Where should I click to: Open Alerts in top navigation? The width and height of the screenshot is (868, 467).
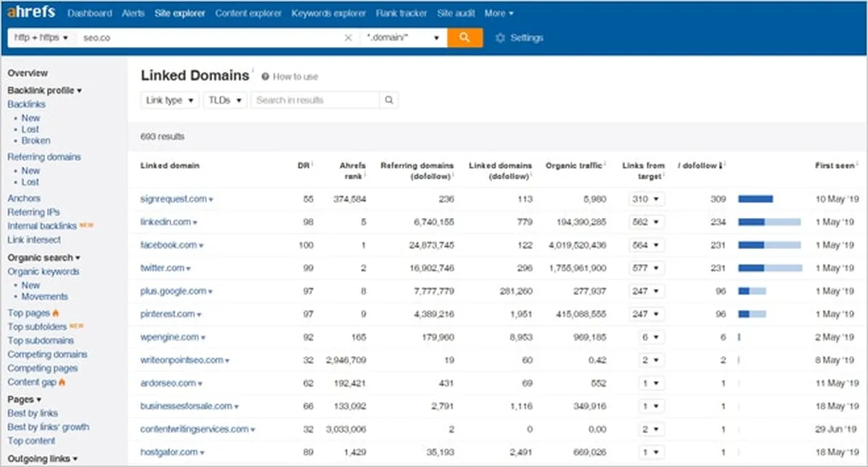click(134, 13)
